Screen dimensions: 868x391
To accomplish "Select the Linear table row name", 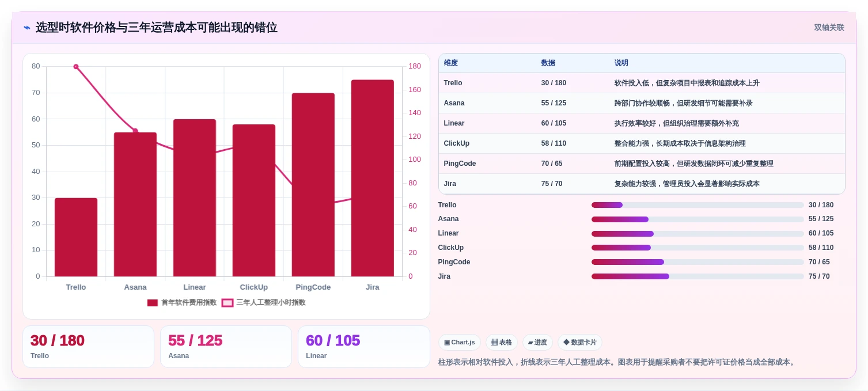I will [454, 123].
